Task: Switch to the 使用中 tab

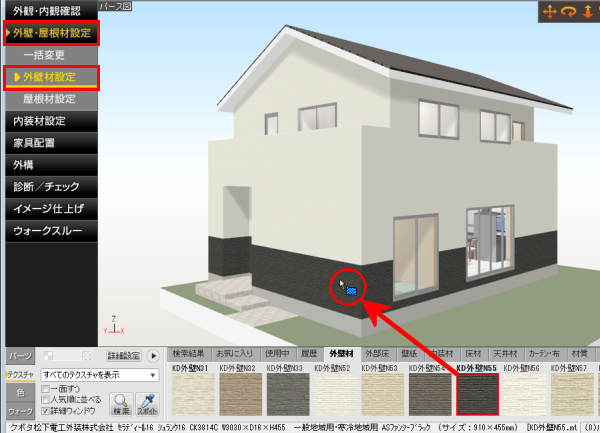Action: pos(277,354)
